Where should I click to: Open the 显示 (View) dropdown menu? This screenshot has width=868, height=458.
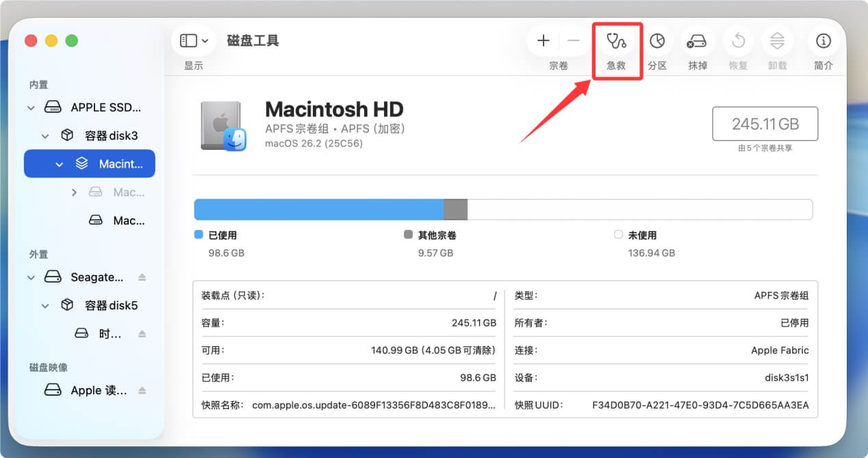point(194,40)
